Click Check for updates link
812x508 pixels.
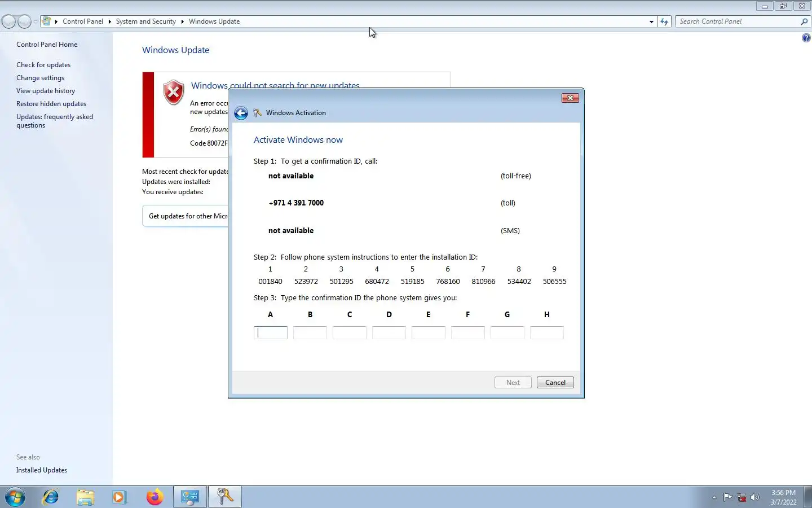tap(43, 65)
